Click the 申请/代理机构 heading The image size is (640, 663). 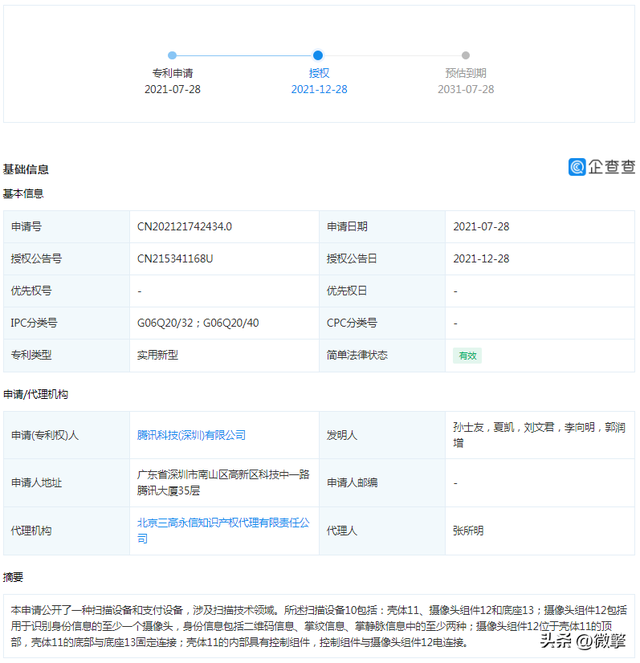pyautogui.click(x=36, y=394)
